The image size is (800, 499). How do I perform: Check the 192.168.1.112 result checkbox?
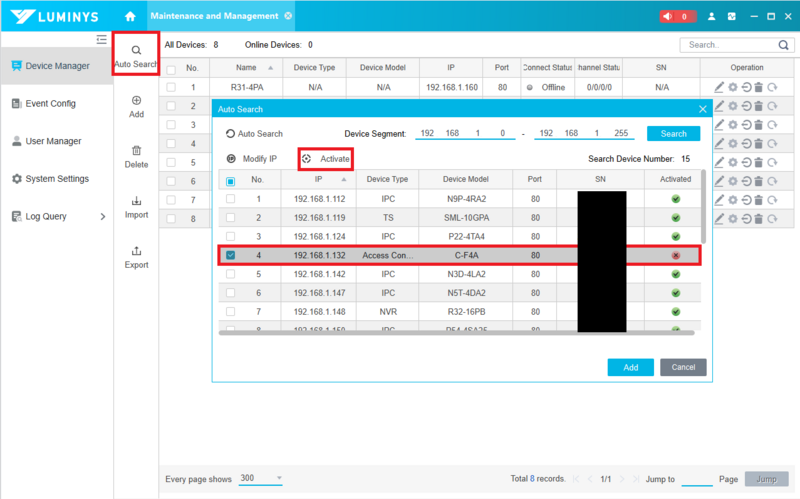coord(231,198)
